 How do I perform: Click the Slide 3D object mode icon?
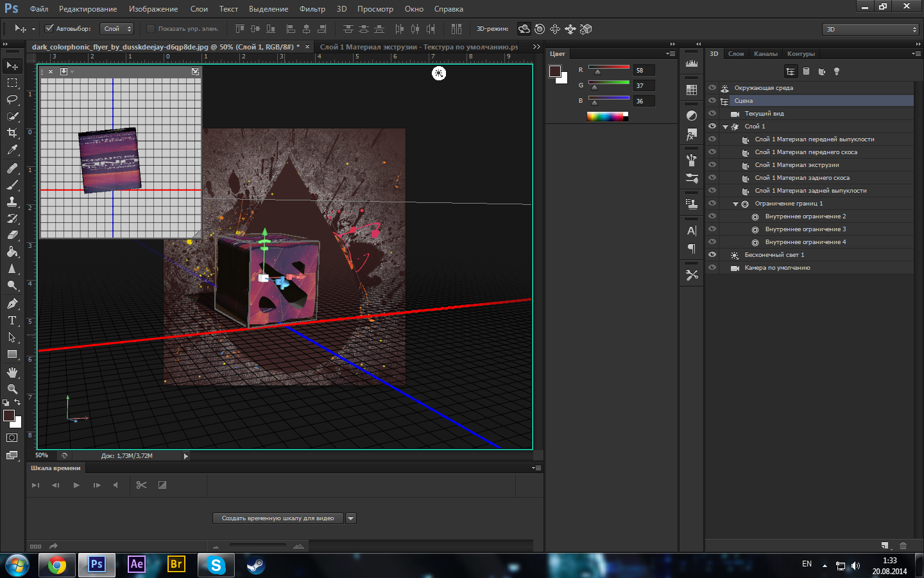click(570, 29)
